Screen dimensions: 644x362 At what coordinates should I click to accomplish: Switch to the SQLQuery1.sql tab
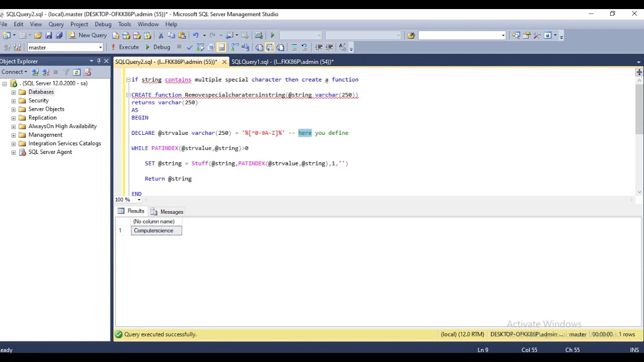click(x=282, y=62)
